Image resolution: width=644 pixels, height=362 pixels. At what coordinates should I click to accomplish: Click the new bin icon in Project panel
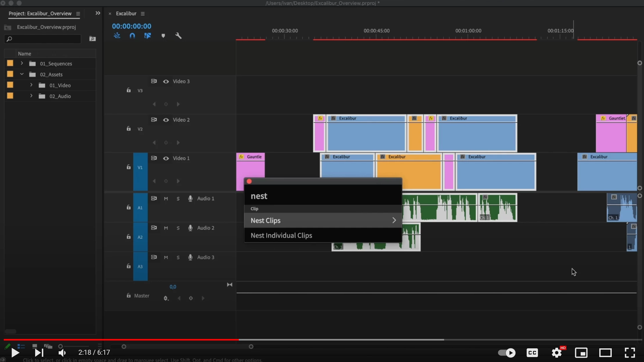click(x=92, y=39)
